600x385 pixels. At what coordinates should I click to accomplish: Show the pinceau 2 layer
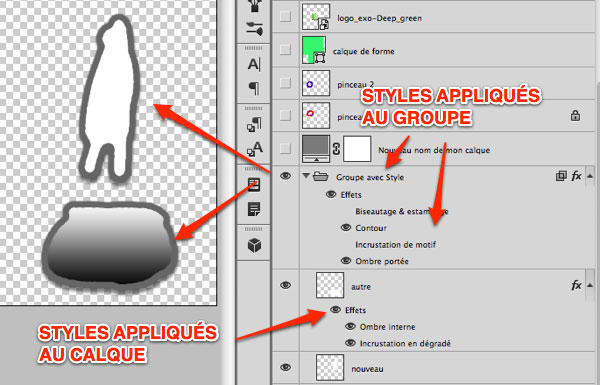point(285,82)
